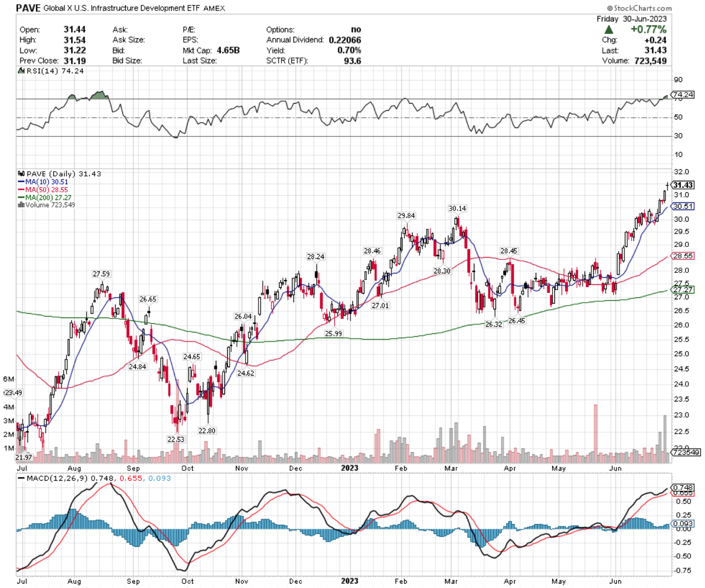The height and width of the screenshot is (588, 705).
Task: Click the MACD black line legend marker
Action: [x=21, y=478]
